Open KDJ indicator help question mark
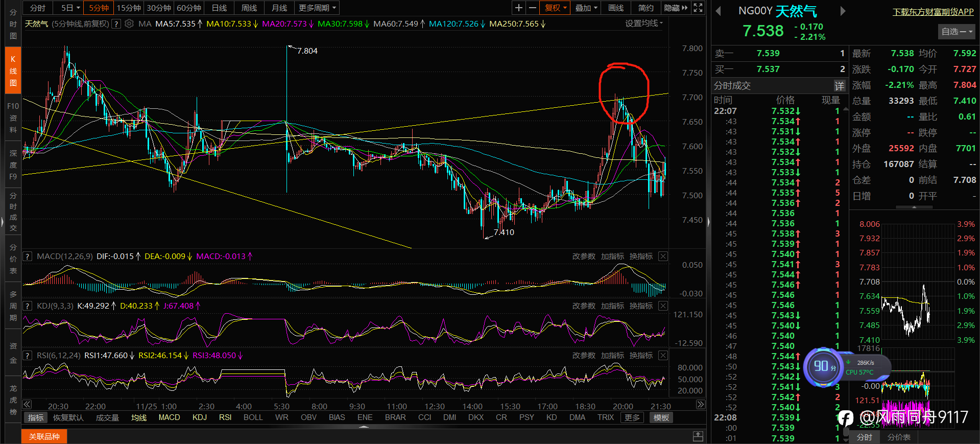 point(28,306)
